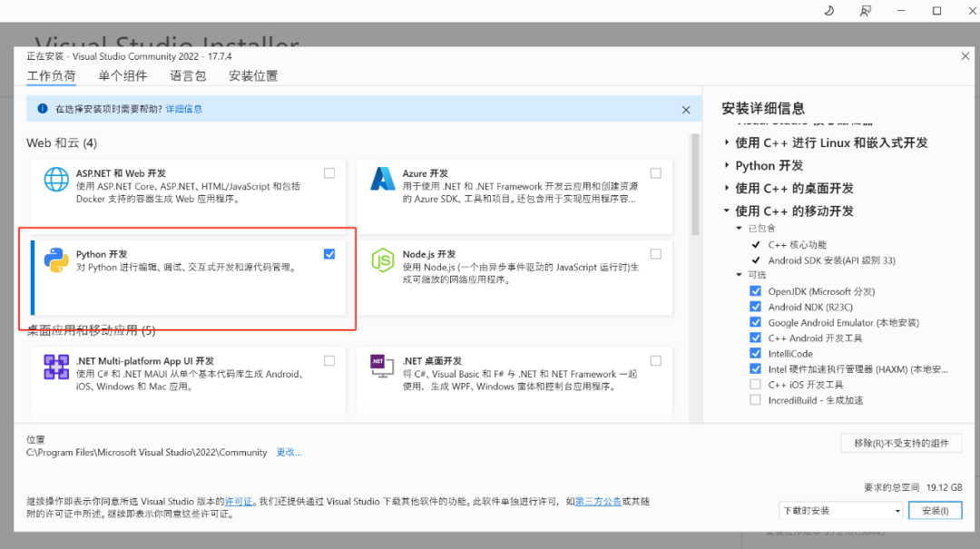Click the Python logo workload icon

[56, 260]
